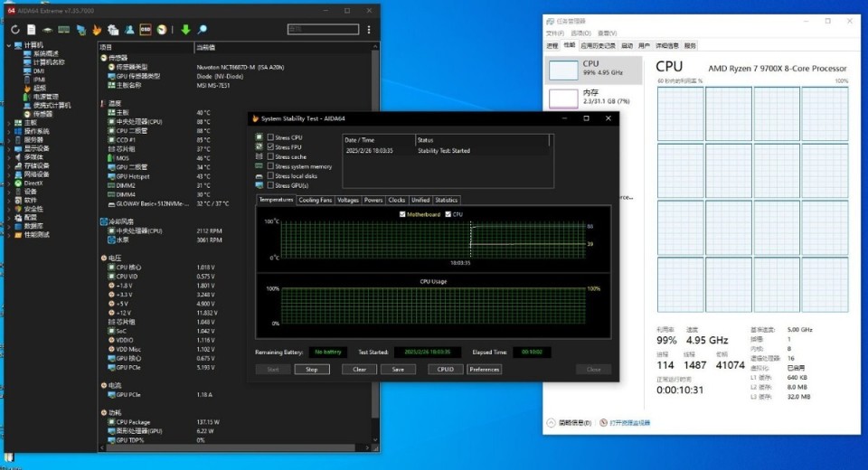Enable the Stress local disks checkbox
Screen dimensions: 868x470
270,176
